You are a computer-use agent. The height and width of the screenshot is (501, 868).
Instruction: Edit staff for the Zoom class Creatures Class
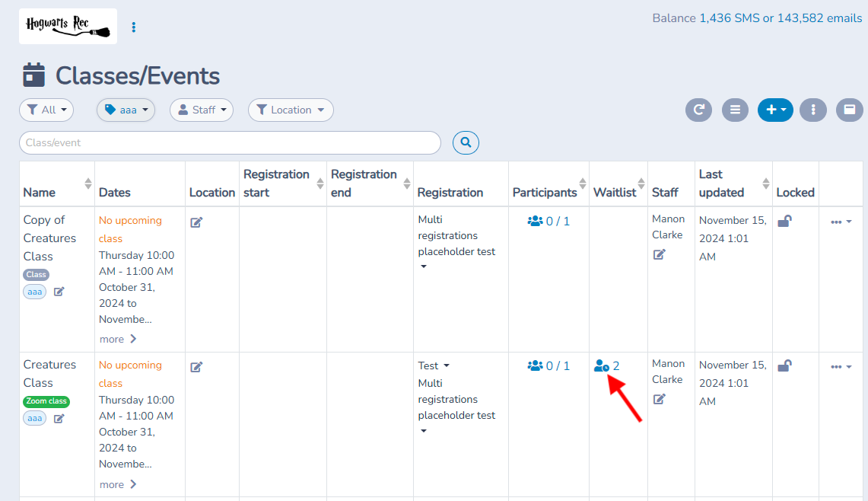(660, 399)
